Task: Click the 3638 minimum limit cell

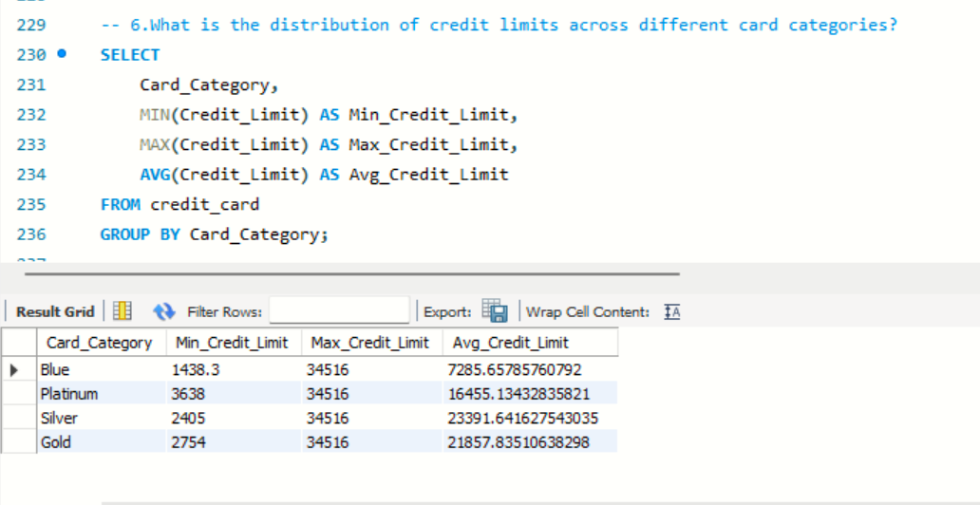Action: click(x=234, y=394)
